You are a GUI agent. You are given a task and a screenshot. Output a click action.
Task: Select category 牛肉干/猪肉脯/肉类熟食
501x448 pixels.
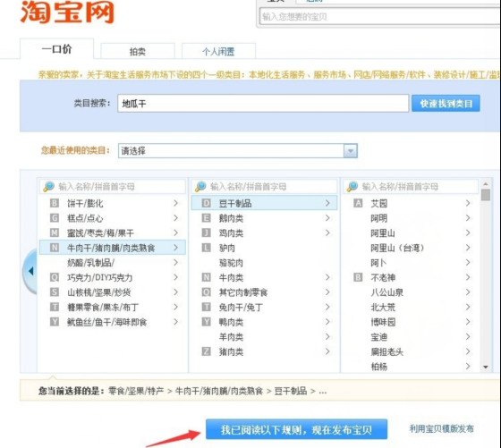(113, 248)
